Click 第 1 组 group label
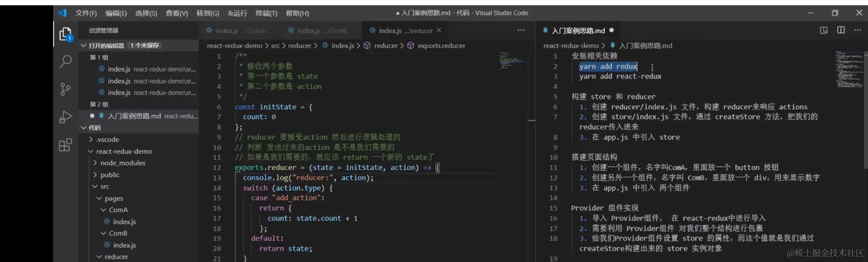868x262 pixels. pyautogui.click(x=99, y=57)
